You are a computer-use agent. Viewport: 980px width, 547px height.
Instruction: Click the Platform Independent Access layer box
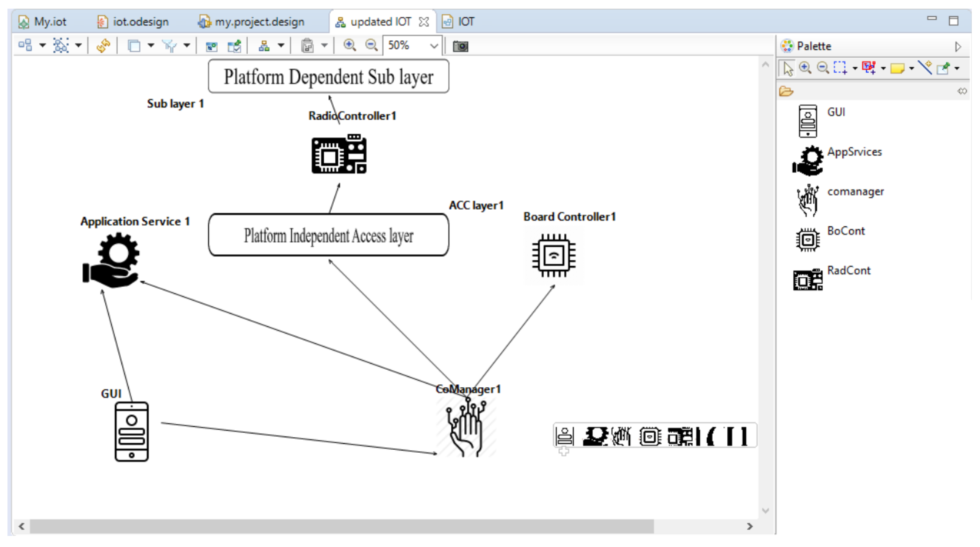click(x=328, y=235)
